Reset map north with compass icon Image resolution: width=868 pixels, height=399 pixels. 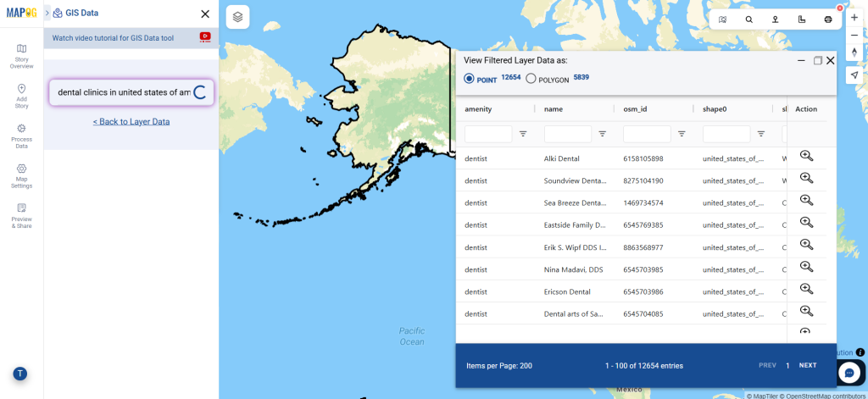854,53
